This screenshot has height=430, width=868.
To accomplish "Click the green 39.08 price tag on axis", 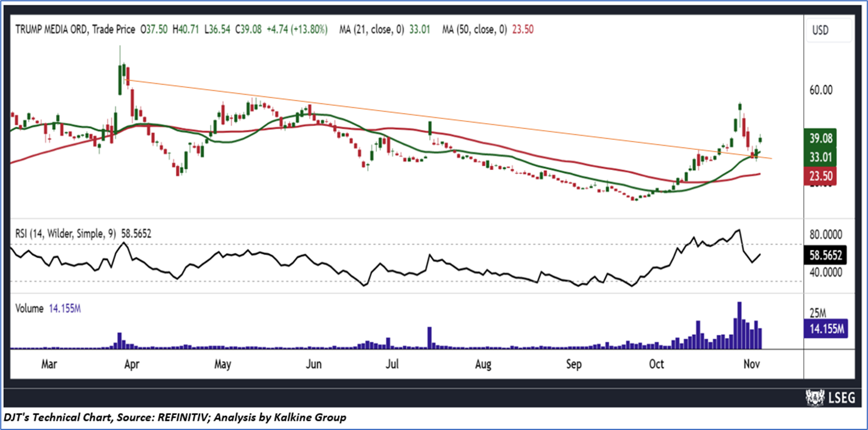I will point(820,137).
